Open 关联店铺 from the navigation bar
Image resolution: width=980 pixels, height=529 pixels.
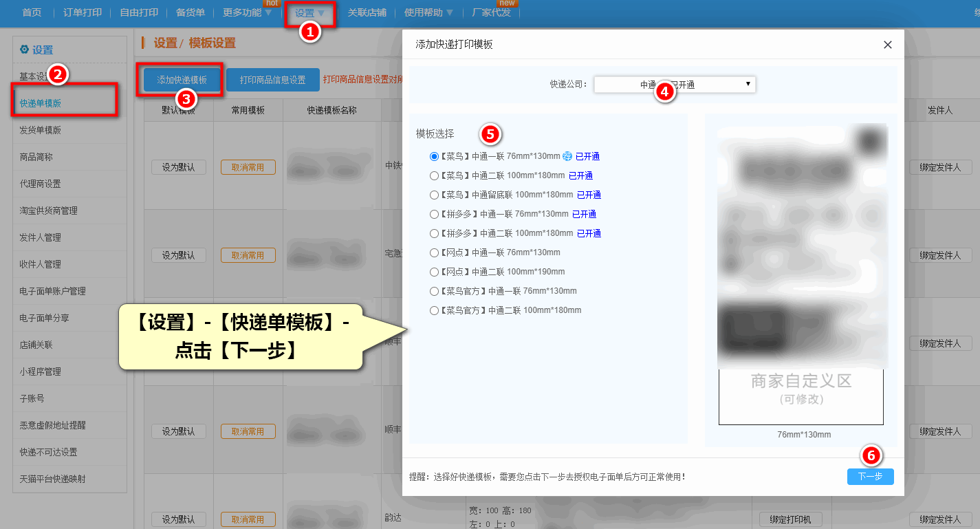[x=367, y=13]
